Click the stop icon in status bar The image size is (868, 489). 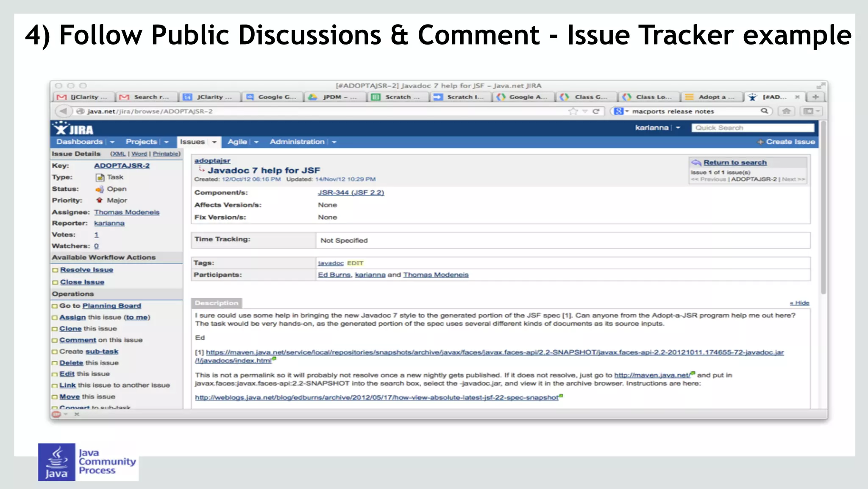point(56,414)
